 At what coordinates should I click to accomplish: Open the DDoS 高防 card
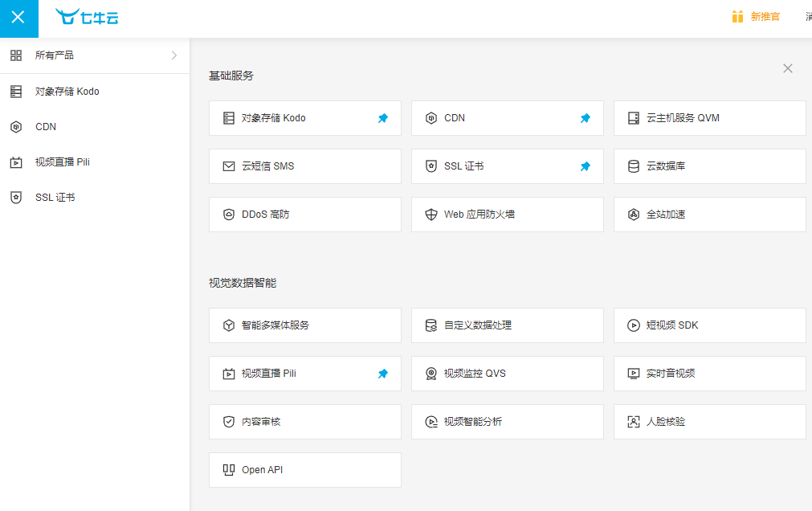[x=305, y=215]
